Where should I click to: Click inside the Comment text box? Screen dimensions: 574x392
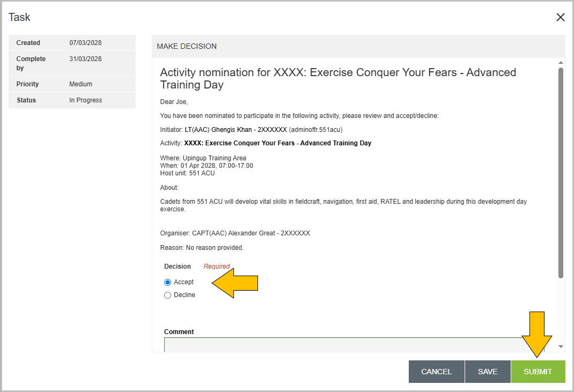click(354, 345)
